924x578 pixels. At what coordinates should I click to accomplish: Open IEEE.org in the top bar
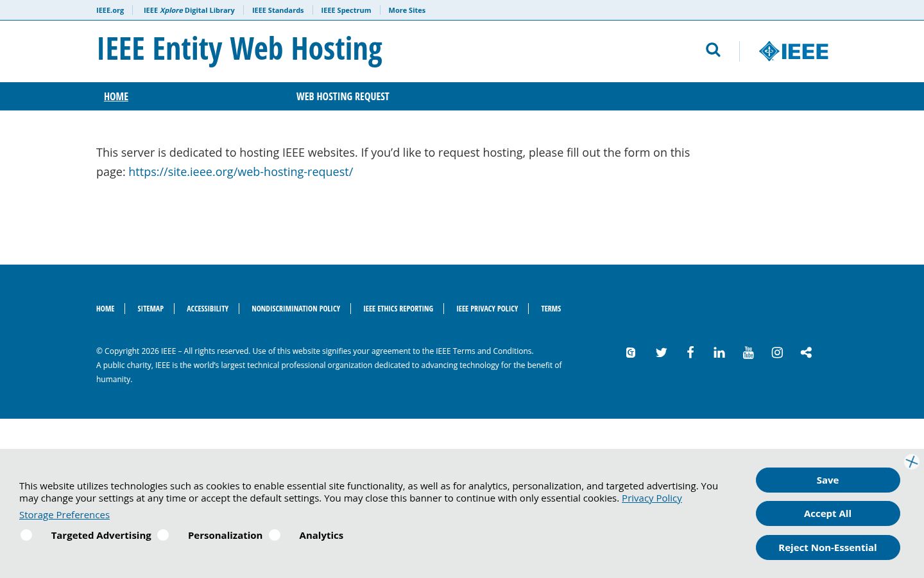110,10
